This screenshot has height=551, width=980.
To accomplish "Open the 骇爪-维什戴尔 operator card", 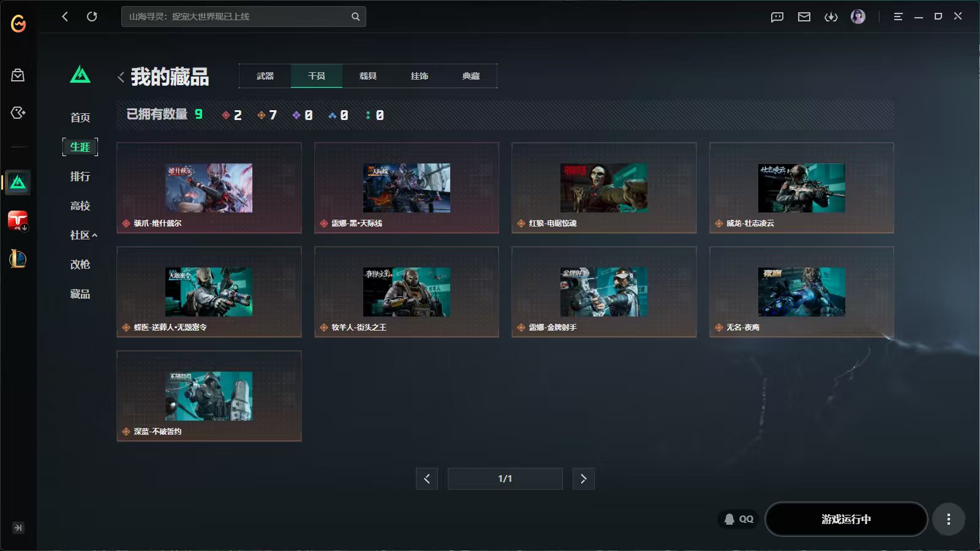I will coord(209,188).
